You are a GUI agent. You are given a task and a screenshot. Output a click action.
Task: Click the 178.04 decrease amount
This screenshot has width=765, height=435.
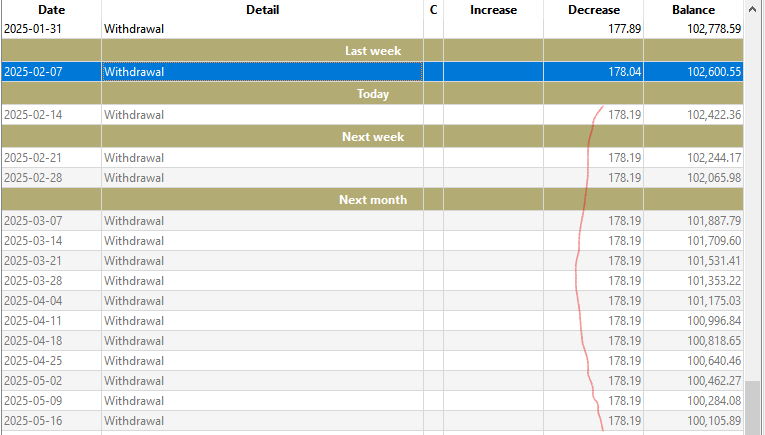point(624,72)
